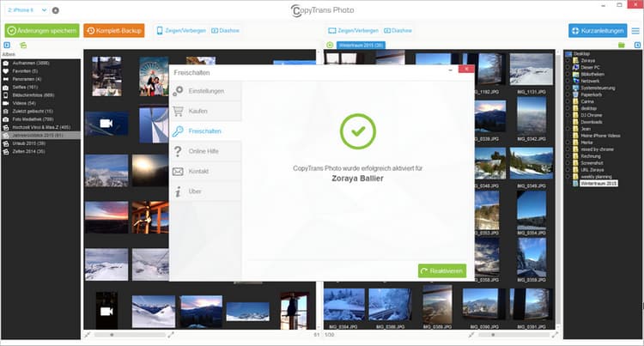This screenshot has width=644, height=346.
Task: Select the Downloads folder in tree
Action: (x=591, y=122)
